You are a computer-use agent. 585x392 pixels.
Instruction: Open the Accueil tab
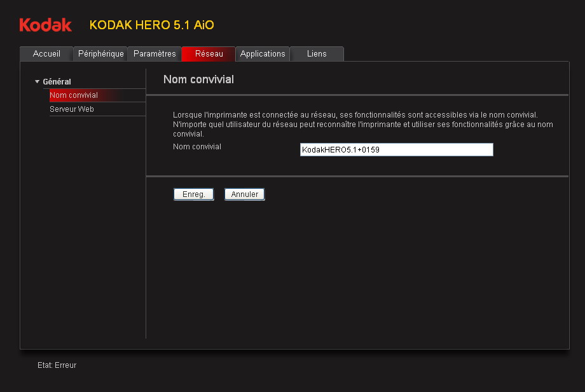click(x=46, y=54)
